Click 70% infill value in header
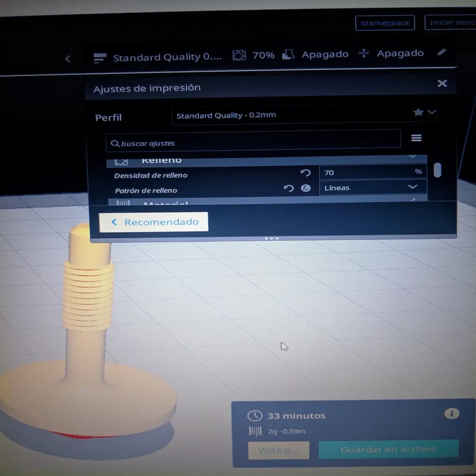Viewport: 476px width, 476px height. pyautogui.click(x=263, y=55)
